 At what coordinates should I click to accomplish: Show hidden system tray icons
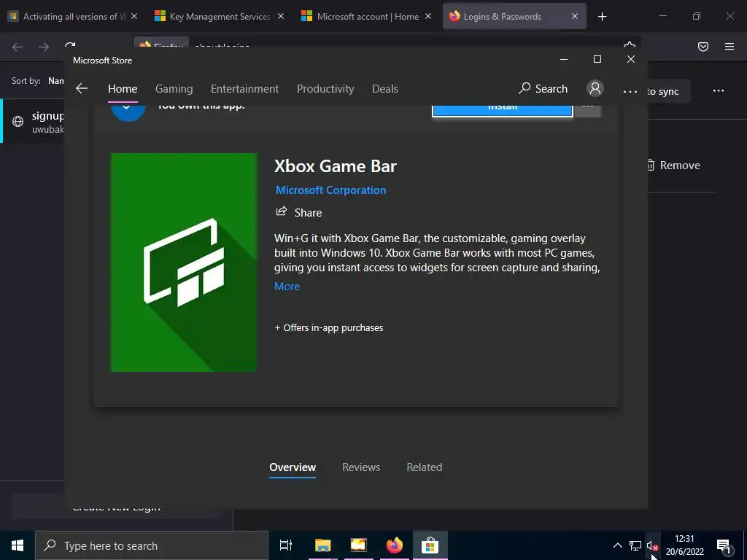click(617, 545)
